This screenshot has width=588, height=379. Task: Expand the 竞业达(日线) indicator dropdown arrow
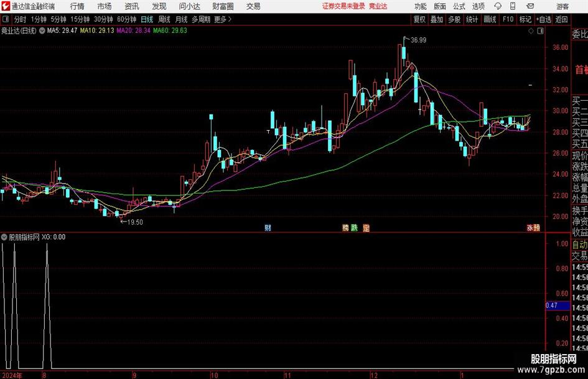42,30
